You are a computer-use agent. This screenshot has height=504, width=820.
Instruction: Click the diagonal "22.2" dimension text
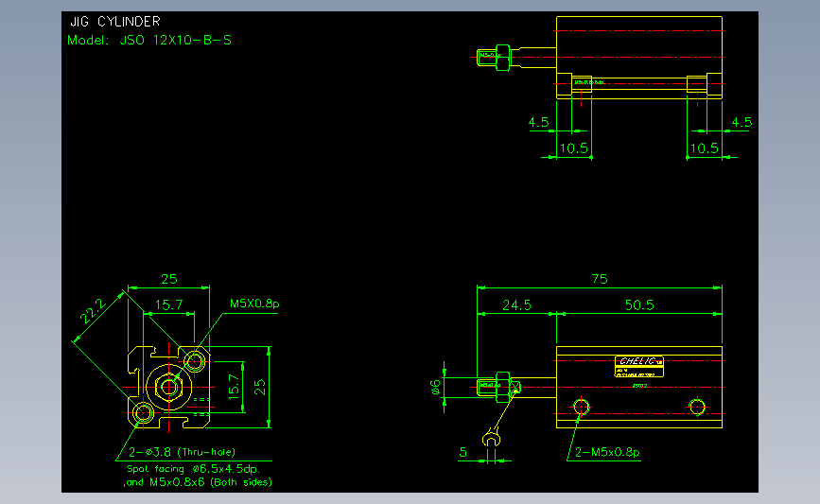(x=93, y=310)
